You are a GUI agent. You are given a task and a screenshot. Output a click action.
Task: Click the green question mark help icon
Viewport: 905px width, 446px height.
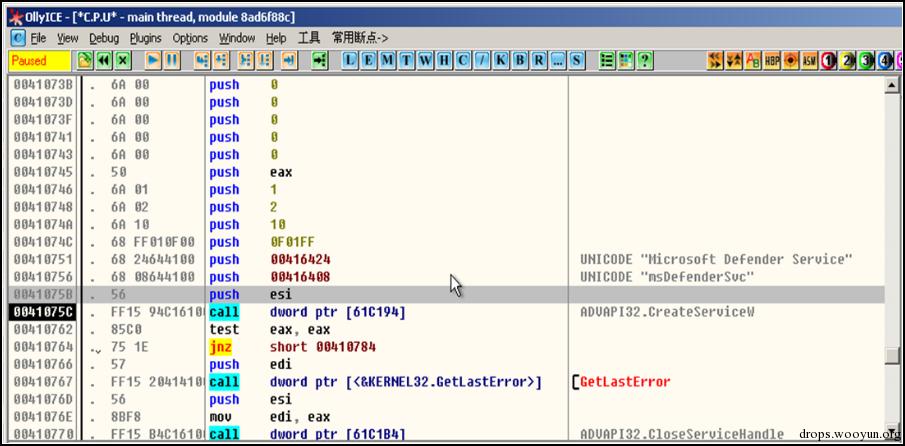click(x=645, y=61)
